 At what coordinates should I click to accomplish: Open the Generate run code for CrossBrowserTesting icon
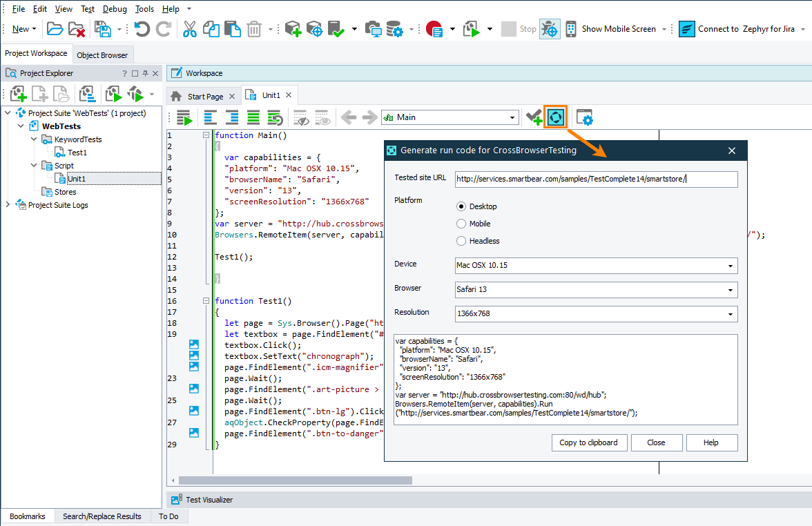pos(555,117)
